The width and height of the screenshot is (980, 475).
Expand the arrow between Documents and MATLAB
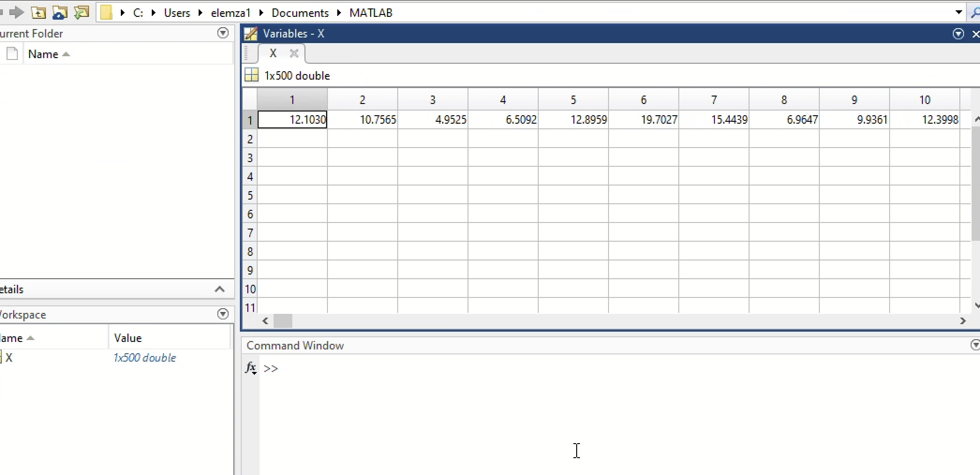tap(339, 13)
